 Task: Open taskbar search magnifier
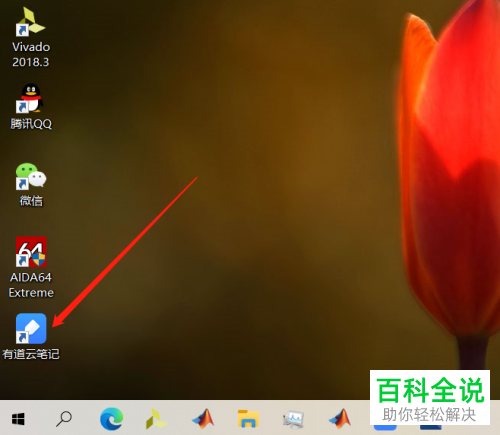(x=64, y=419)
